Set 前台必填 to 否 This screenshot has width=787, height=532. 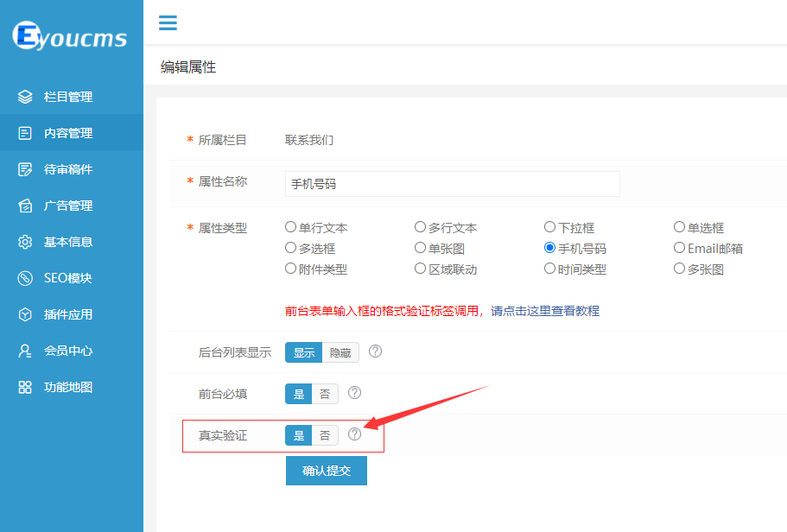(x=324, y=393)
